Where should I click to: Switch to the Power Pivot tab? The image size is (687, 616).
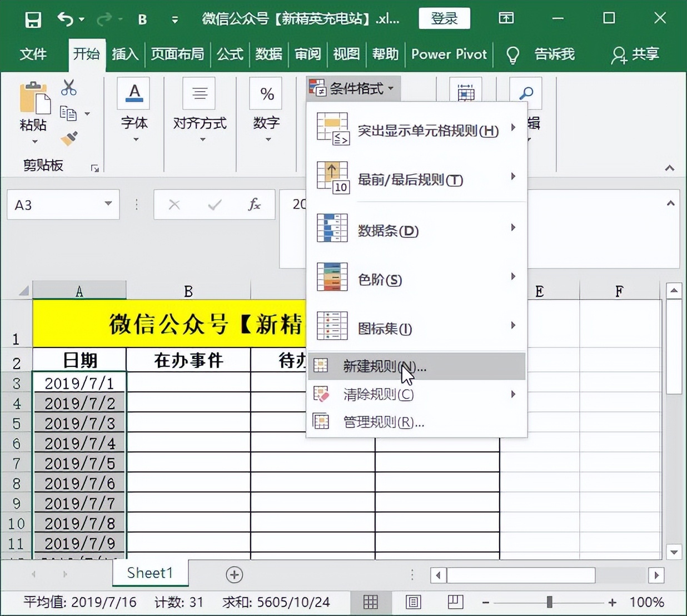pyautogui.click(x=449, y=54)
